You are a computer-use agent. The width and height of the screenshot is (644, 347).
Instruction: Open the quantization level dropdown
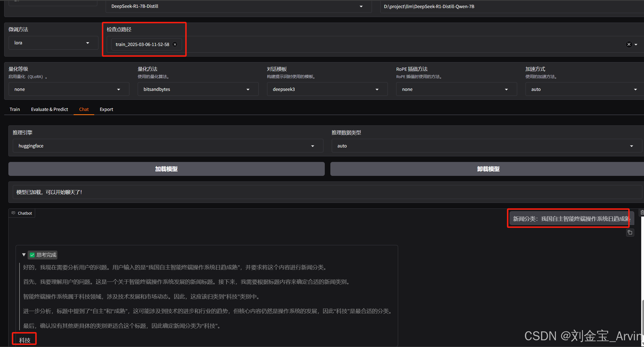[x=69, y=89]
